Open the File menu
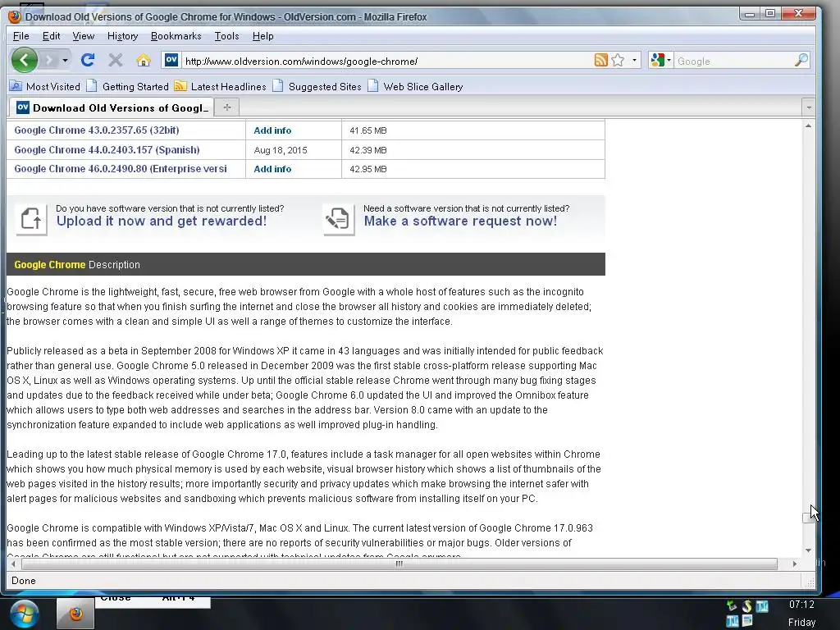This screenshot has width=840, height=630. coord(21,36)
